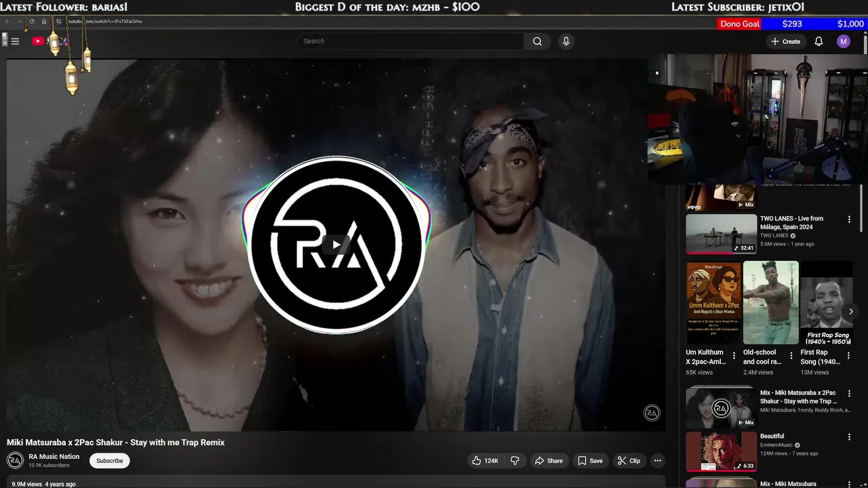Click the 10.9K subscribers text
The height and width of the screenshot is (488, 868).
click(49, 466)
